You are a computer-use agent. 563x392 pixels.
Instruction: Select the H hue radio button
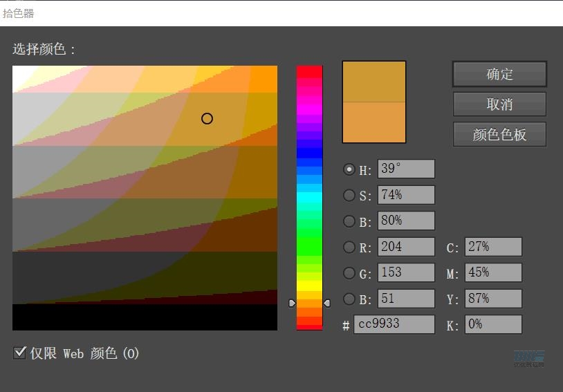[349, 169]
